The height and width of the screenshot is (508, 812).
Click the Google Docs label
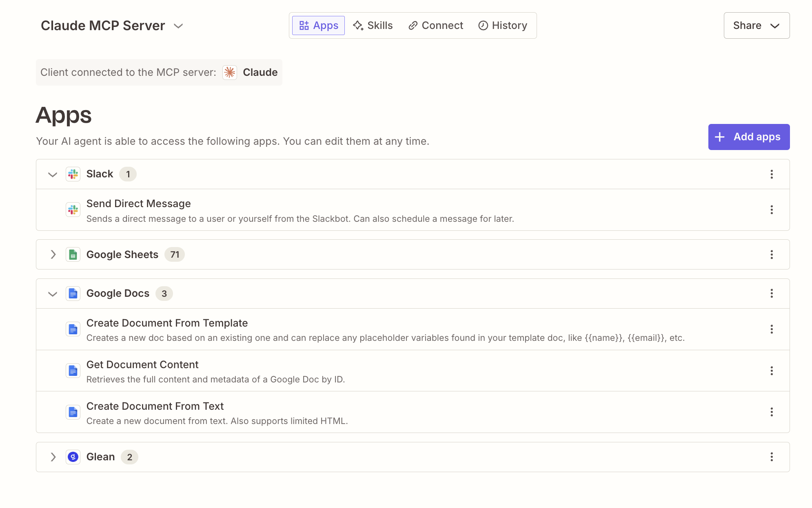click(x=118, y=293)
